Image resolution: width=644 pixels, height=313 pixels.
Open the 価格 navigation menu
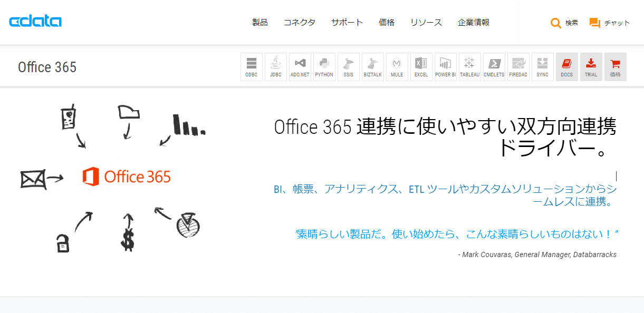tap(387, 22)
